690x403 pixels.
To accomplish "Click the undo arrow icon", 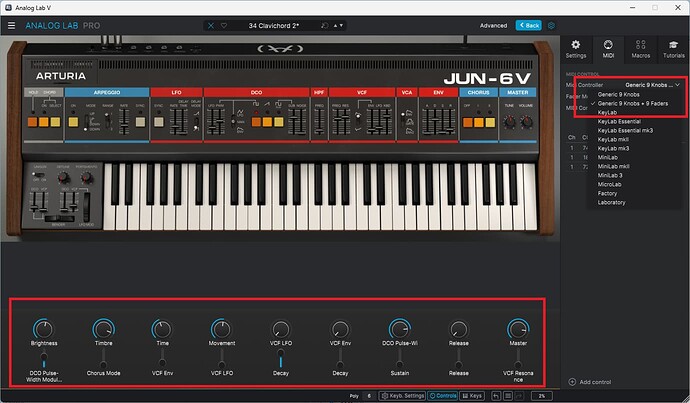I will (x=496, y=396).
